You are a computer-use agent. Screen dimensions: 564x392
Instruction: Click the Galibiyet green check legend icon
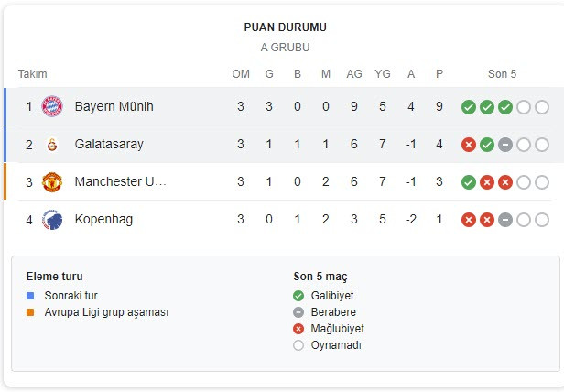[298, 296]
